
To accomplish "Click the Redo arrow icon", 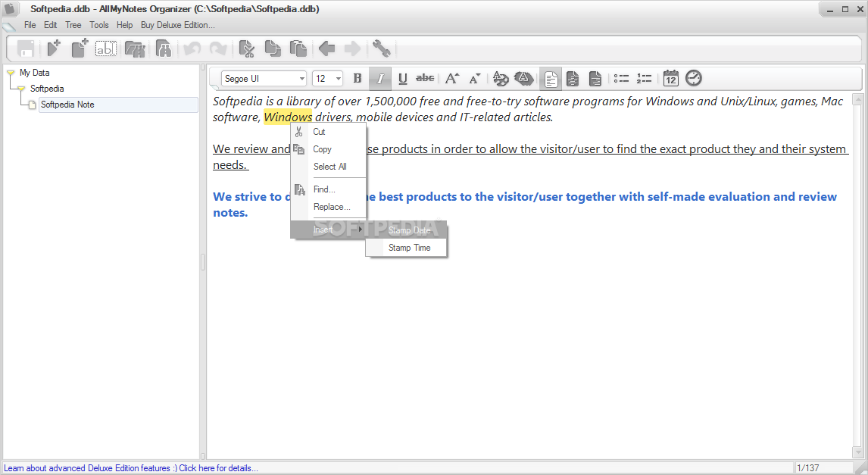I will 217,48.
